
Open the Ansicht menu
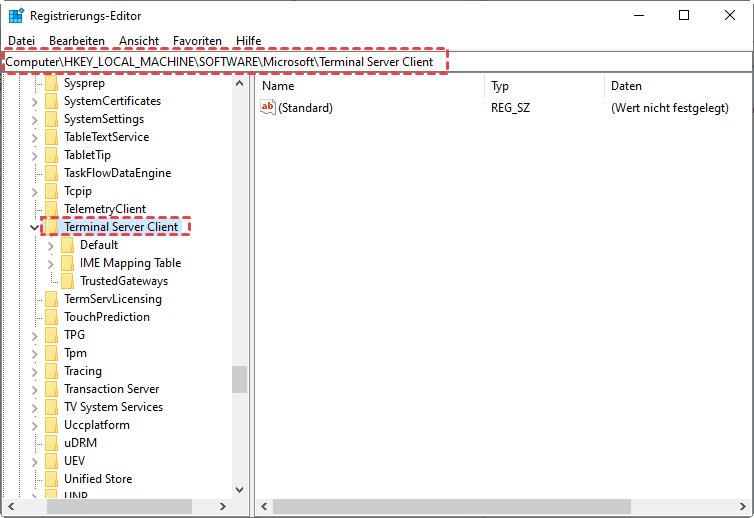pyautogui.click(x=139, y=41)
